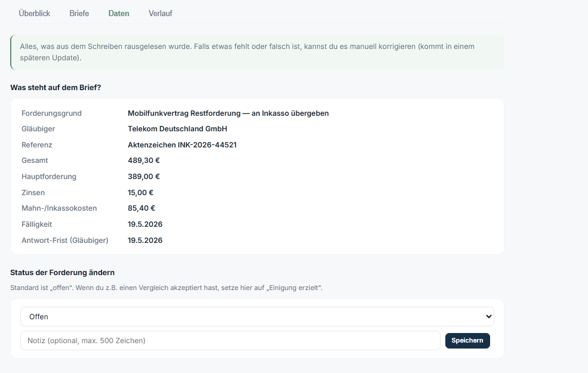Click the Forderungsgrund row label
The image size is (588, 373).
click(51, 113)
